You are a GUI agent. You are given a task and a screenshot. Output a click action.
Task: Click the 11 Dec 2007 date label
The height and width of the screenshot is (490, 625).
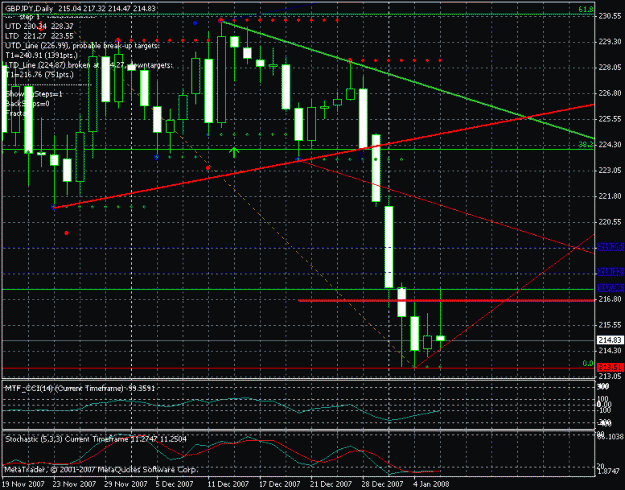229,484
